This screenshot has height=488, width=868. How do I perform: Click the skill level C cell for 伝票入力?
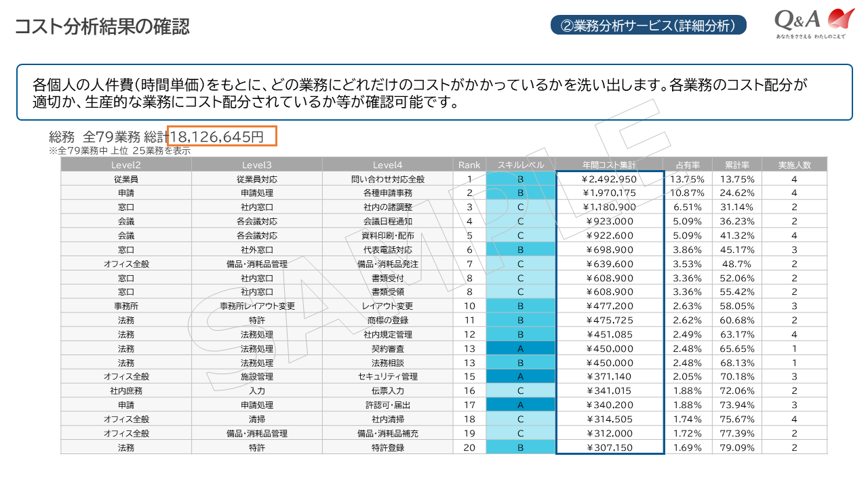[521, 390]
